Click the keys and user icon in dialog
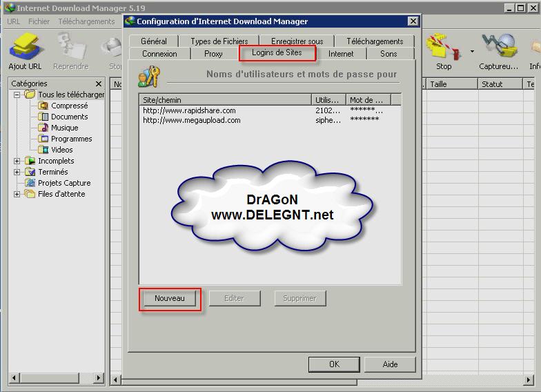This screenshot has height=392, width=541. tap(149, 77)
